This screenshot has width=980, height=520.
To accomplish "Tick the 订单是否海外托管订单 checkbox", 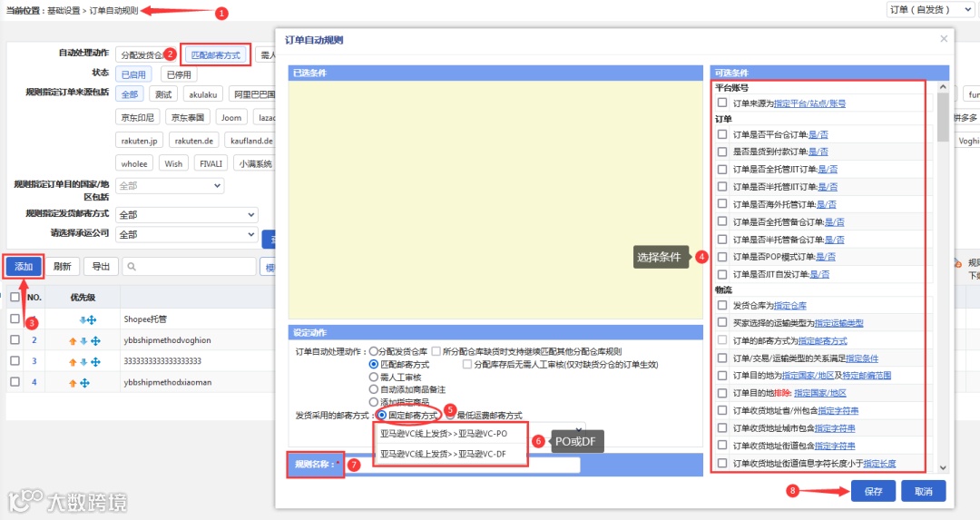I will 722,204.
